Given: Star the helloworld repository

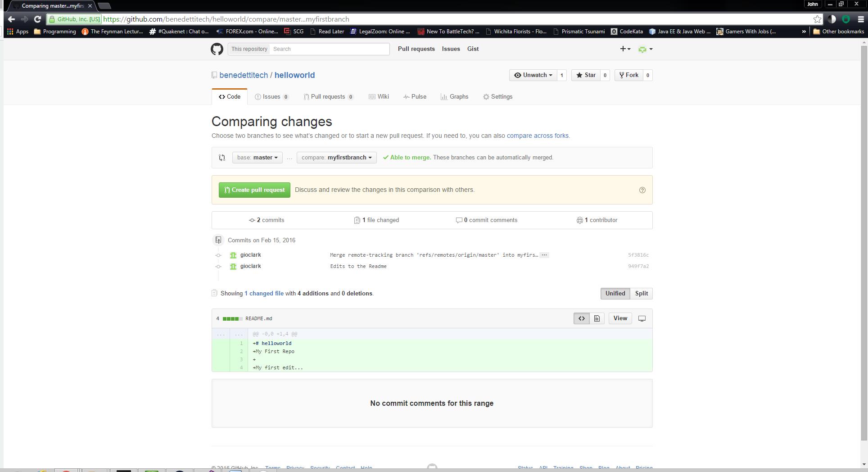Looking at the screenshot, I should tap(586, 75).
